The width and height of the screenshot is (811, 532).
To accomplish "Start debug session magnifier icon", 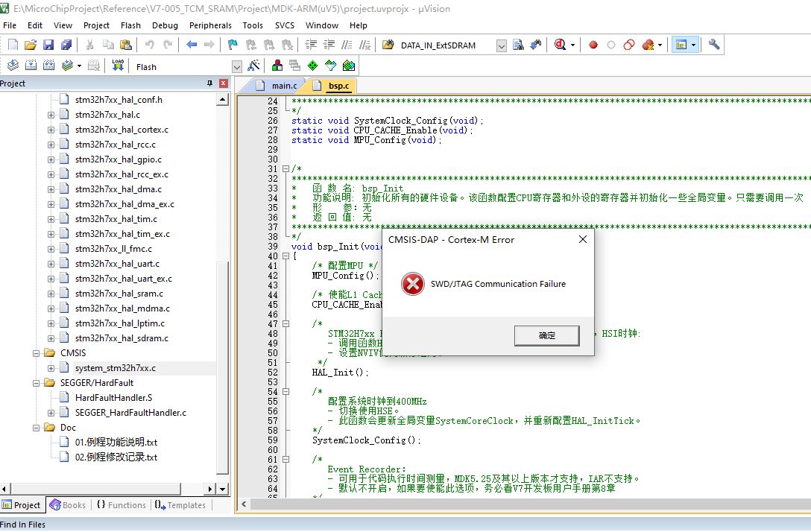I will point(560,45).
